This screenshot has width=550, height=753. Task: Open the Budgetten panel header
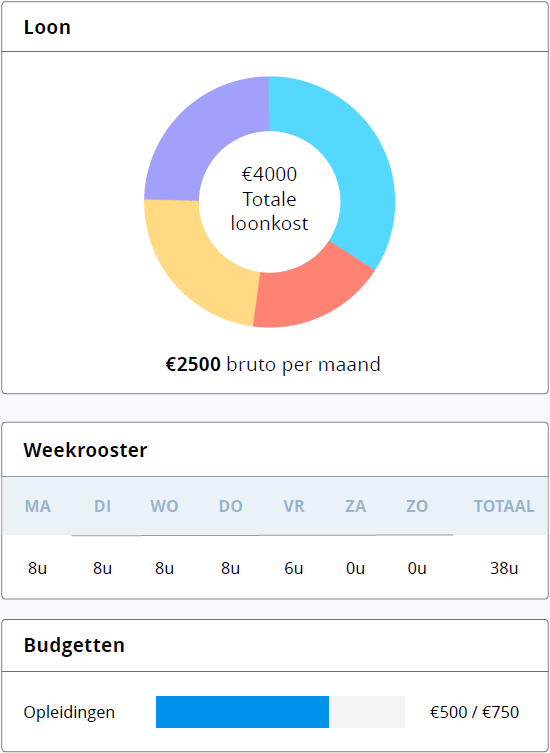(x=275, y=645)
